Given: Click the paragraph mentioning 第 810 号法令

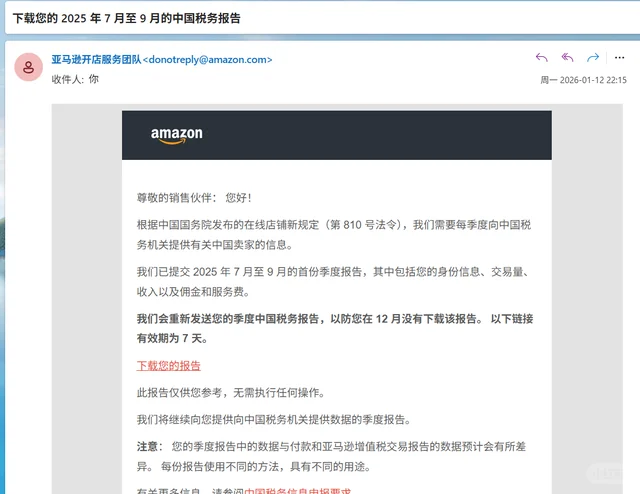Looking at the screenshot, I should click(x=334, y=234).
